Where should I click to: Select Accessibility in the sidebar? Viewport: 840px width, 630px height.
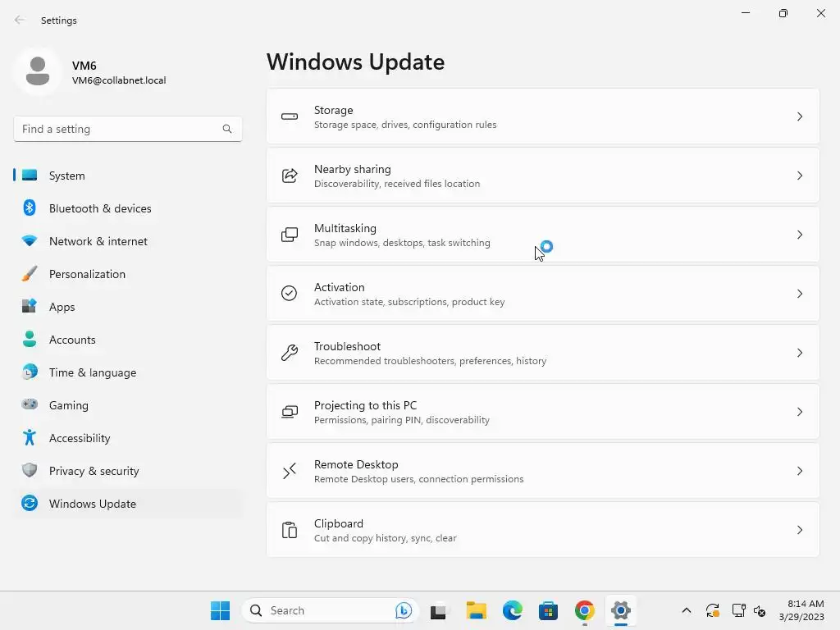point(127,438)
